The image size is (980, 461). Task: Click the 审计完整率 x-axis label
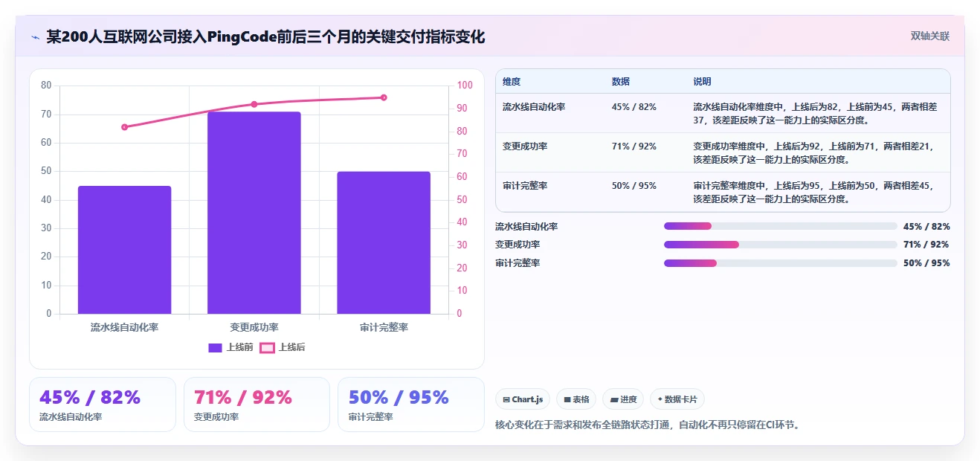[384, 327]
